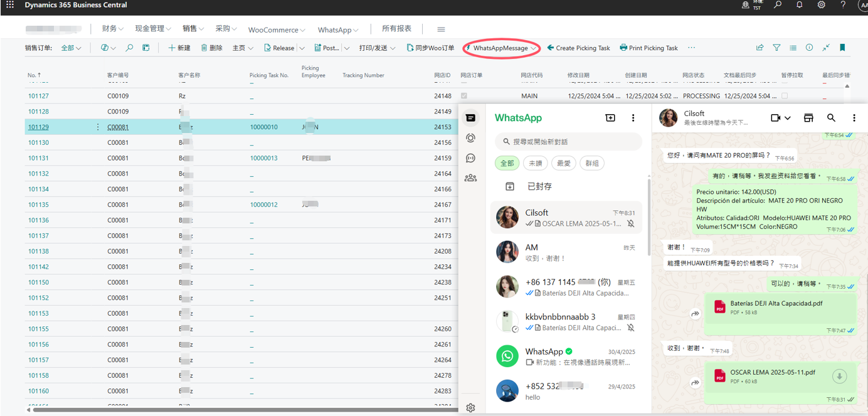Open the hamburger menu after 所有报表
The width and height of the screenshot is (868, 416).
[x=441, y=29]
